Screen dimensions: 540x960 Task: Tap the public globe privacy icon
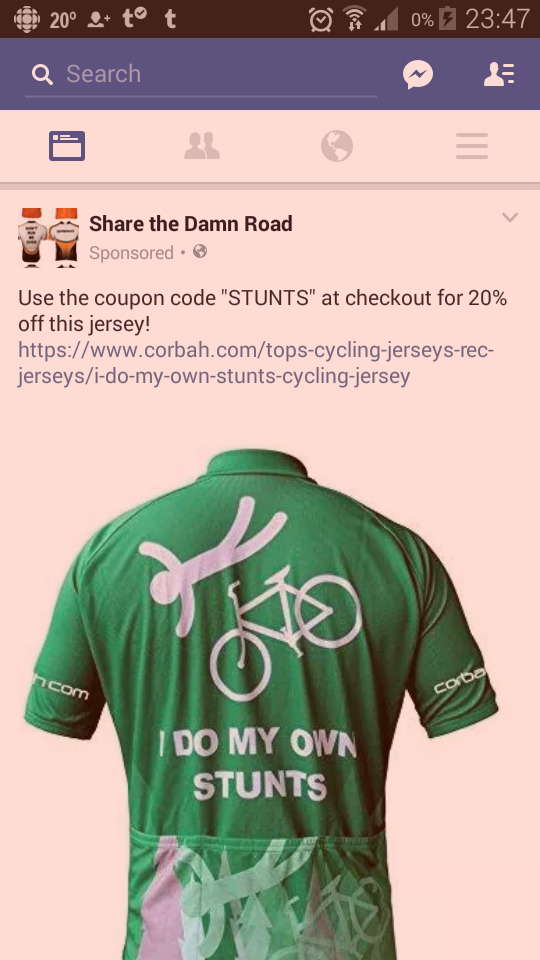pyautogui.click(x=200, y=251)
